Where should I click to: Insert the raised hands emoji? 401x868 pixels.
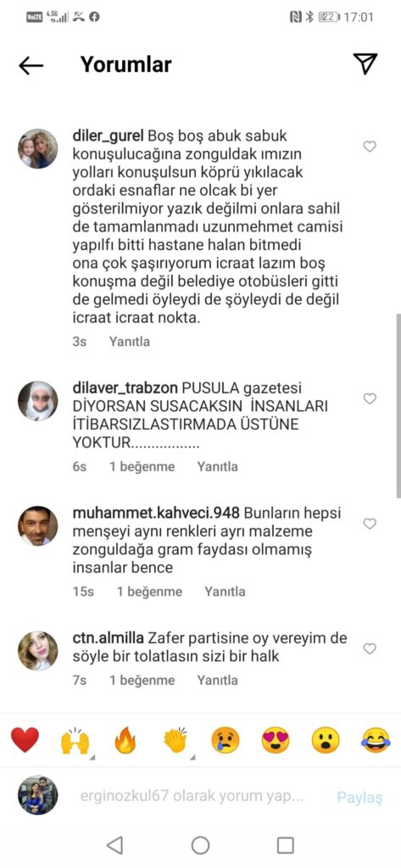75,740
